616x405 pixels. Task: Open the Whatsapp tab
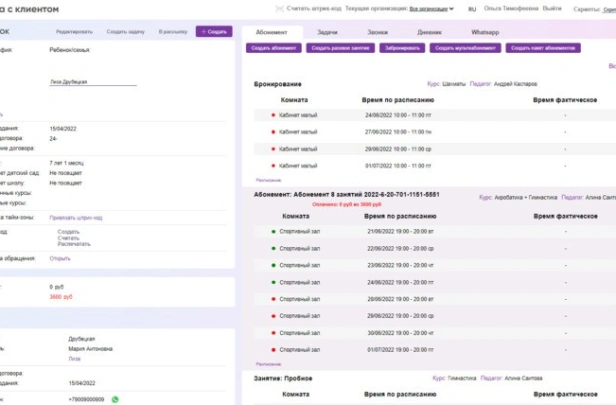tap(484, 32)
